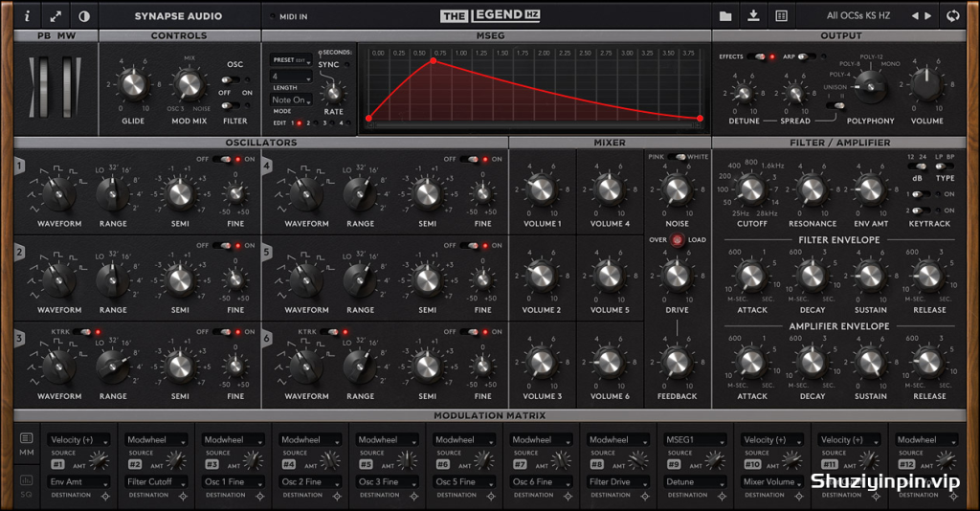This screenshot has width=980, height=511.
Task: Go to next preset arrow
Action: (x=928, y=15)
